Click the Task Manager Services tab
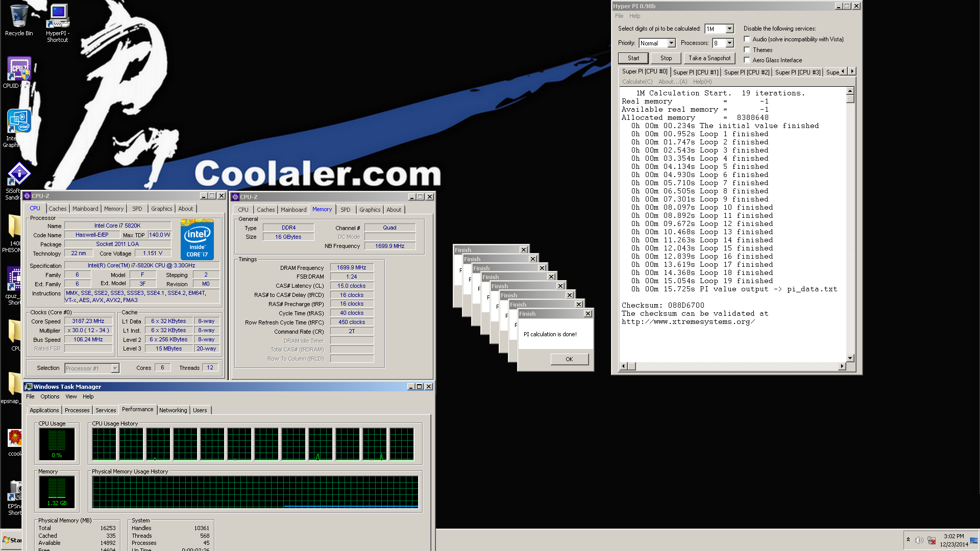This screenshot has height=551, width=980. coord(106,410)
